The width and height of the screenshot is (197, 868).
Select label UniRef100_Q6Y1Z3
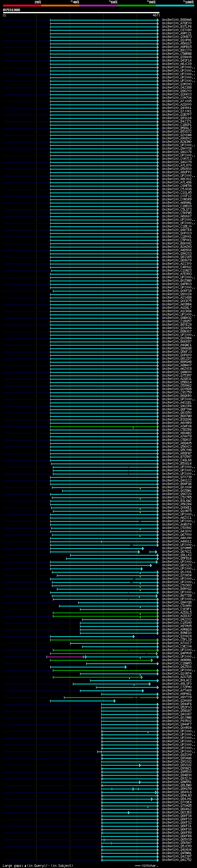pyautogui.click(x=176, y=565)
